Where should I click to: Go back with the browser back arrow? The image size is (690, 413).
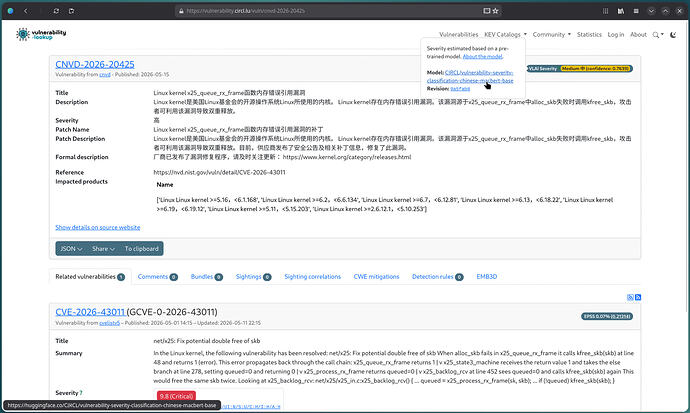pos(26,11)
